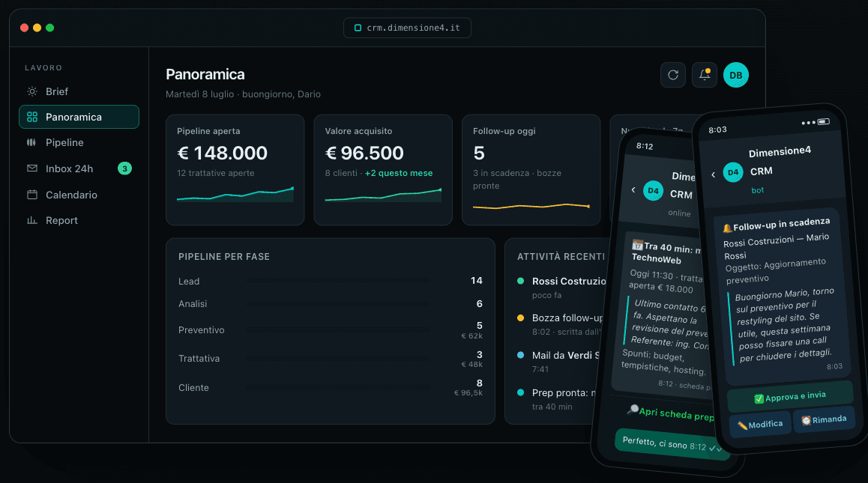Click Bozza follow-up activity entry

[x=560, y=324]
